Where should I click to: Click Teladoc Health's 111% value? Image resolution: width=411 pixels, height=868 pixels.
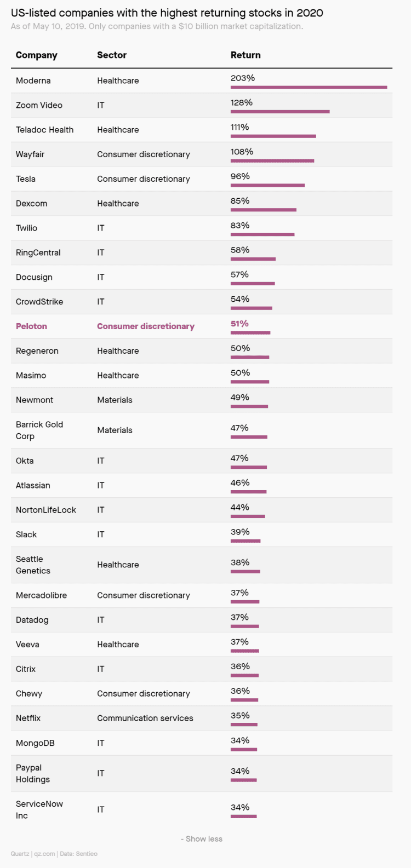(x=240, y=127)
